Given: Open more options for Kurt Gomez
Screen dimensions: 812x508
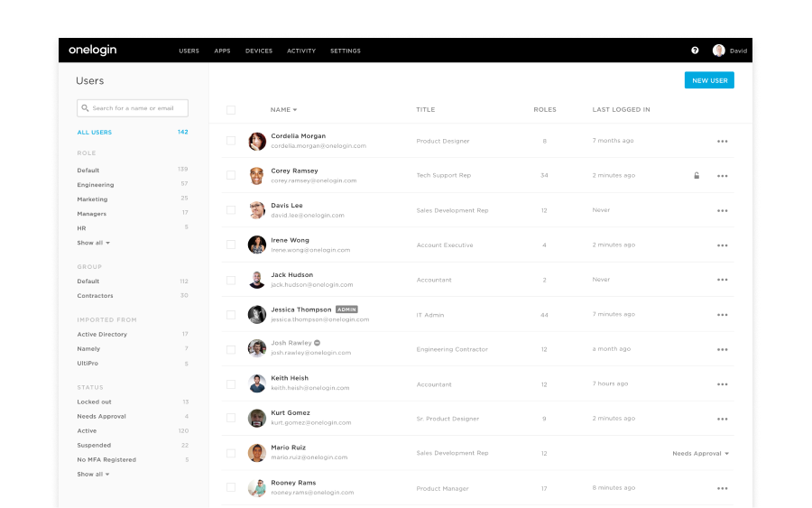Looking at the screenshot, I should (723, 419).
